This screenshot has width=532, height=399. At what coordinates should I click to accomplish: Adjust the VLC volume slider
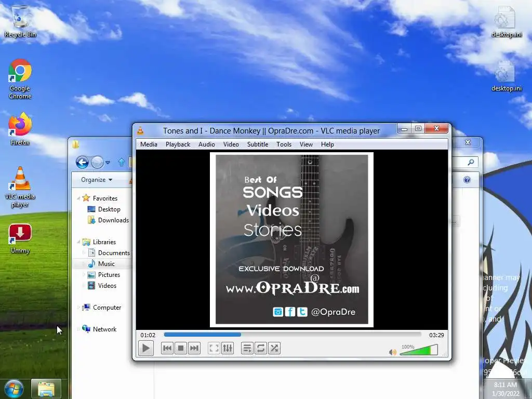(x=419, y=350)
